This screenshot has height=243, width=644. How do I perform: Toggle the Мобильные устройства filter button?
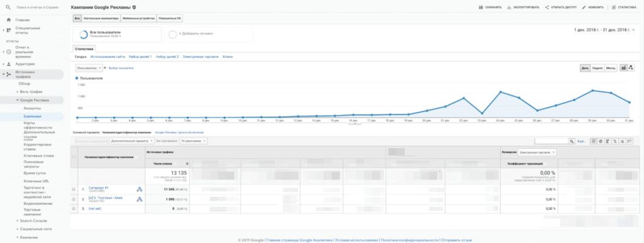(139, 18)
